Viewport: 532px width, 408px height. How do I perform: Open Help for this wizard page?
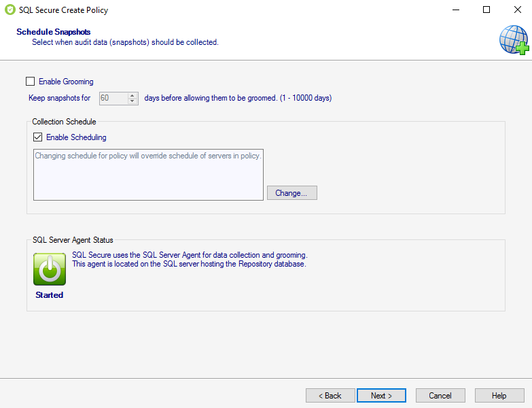[x=499, y=396]
